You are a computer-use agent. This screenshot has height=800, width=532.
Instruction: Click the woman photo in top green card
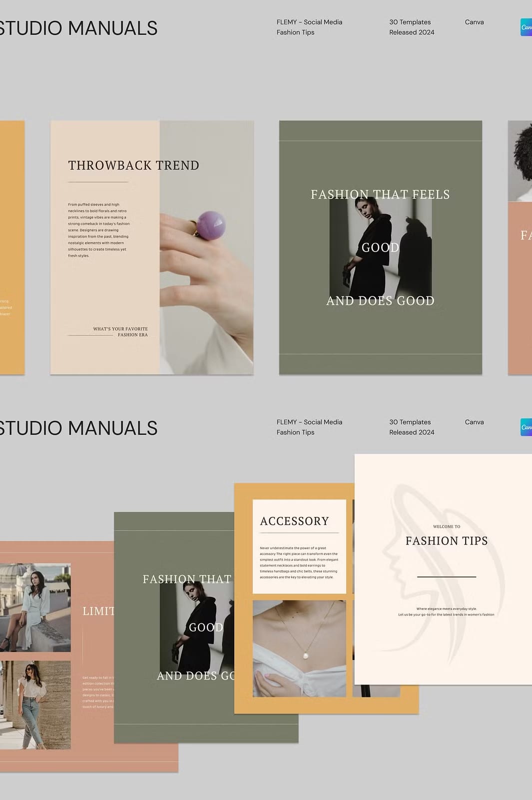pos(381,247)
